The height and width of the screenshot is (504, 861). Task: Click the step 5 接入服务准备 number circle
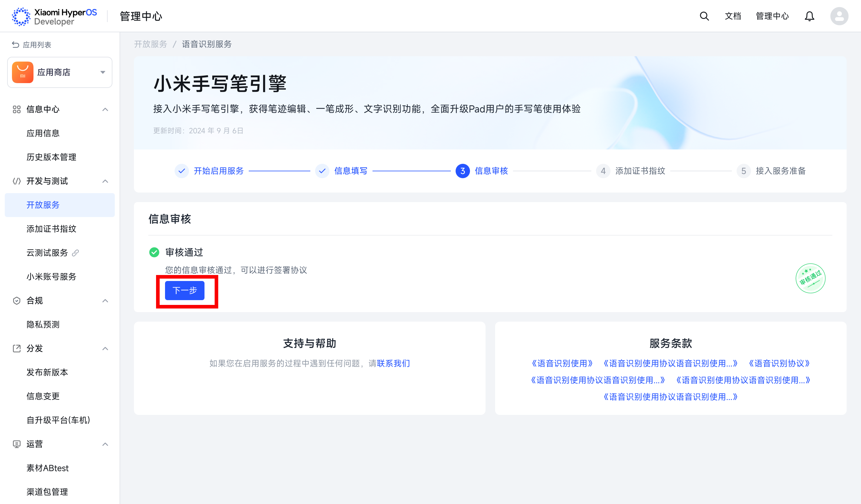(x=744, y=171)
